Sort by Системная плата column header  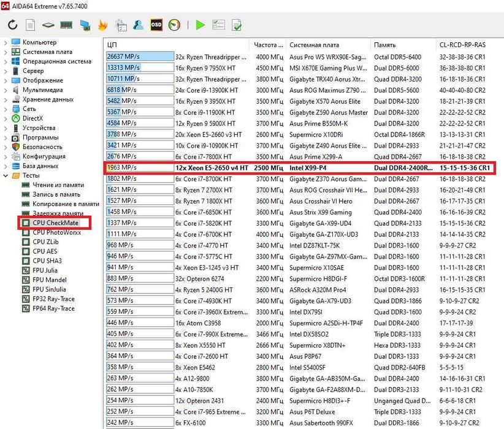pyautogui.click(x=328, y=45)
